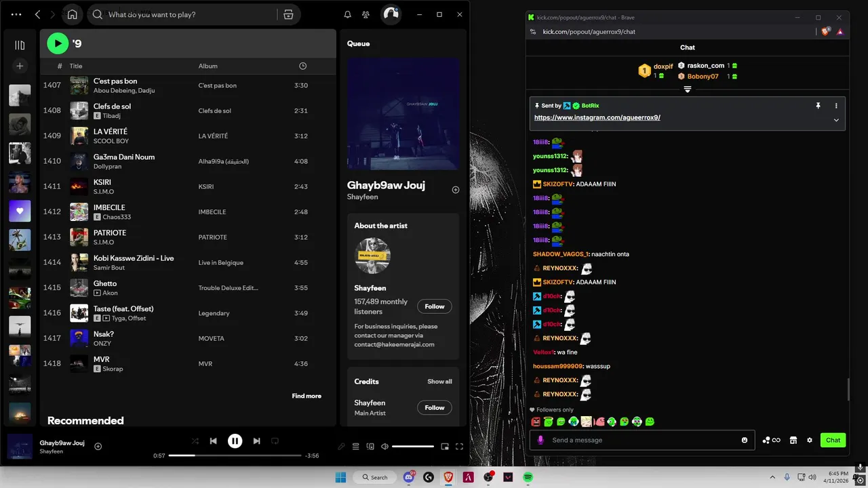This screenshot has width=868, height=488.
Task: Collapse pinned message chevron in Kick chat
Action: point(836,120)
